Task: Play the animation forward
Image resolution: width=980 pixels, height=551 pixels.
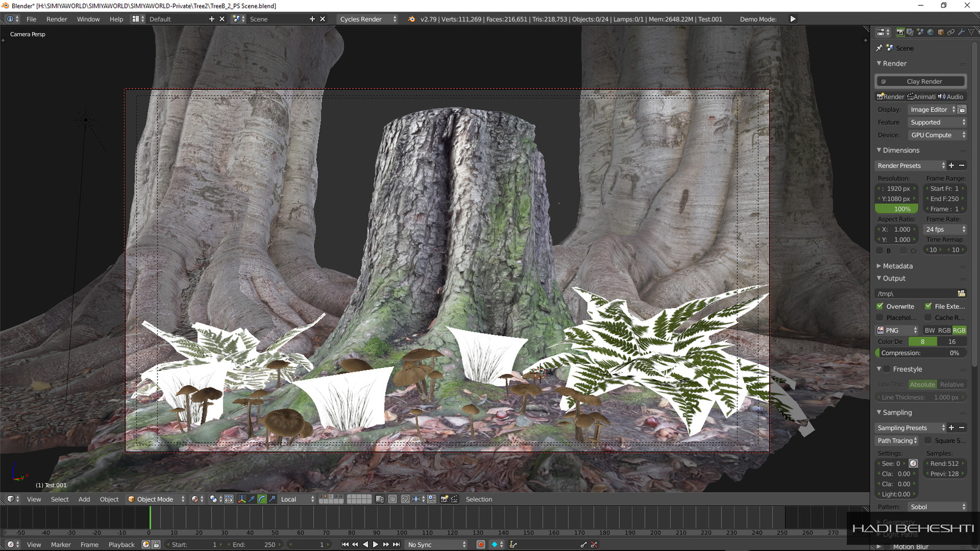Action: pyautogui.click(x=375, y=544)
